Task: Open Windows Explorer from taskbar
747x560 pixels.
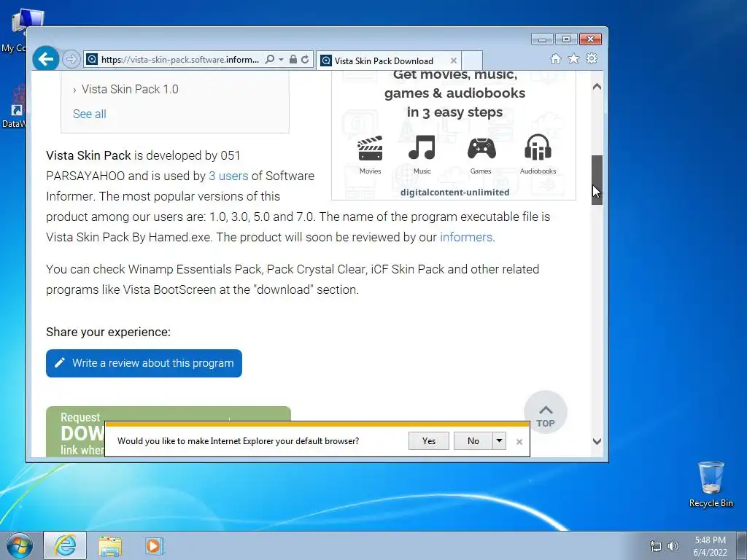Action: click(110, 546)
